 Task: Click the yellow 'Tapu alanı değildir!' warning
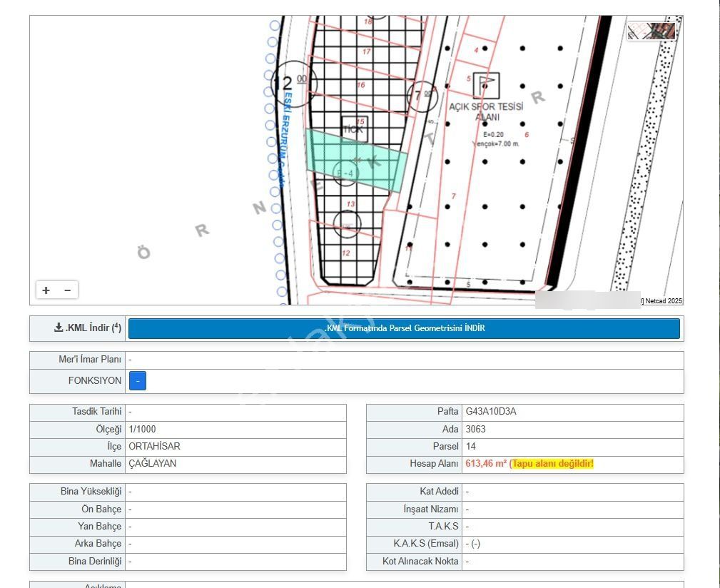[552, 464]
